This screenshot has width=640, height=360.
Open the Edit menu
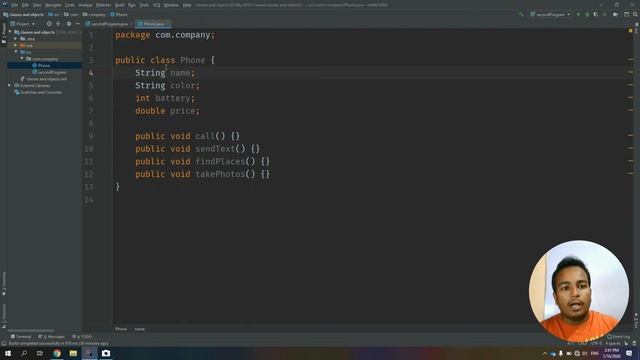pyautogui.click(x=25, y=5)
